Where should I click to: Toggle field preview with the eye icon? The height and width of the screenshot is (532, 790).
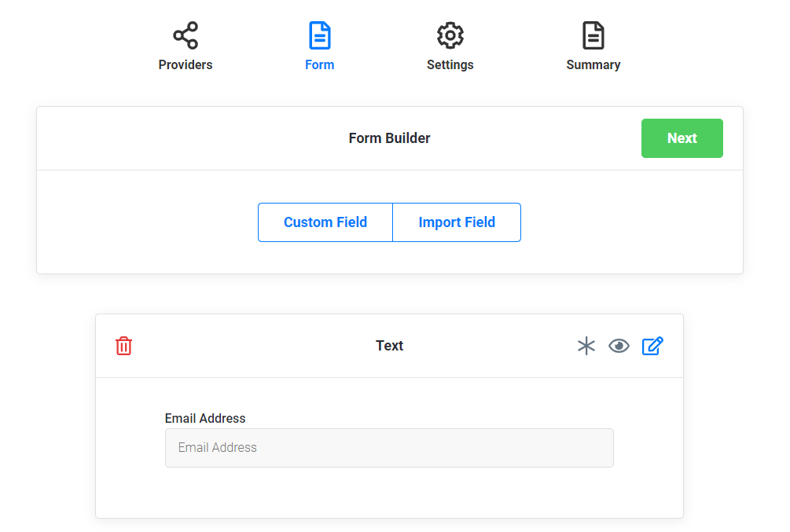coord(619,346)
